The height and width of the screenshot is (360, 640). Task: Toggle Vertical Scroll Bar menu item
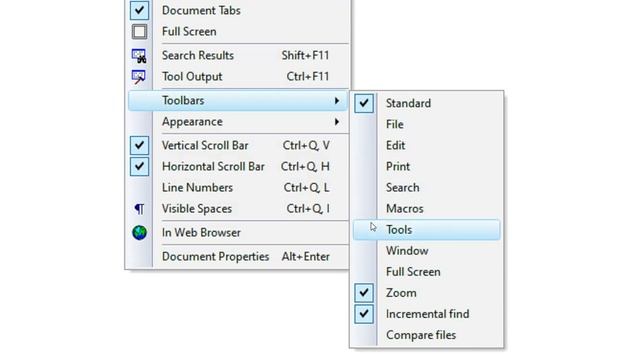point(238,145)
